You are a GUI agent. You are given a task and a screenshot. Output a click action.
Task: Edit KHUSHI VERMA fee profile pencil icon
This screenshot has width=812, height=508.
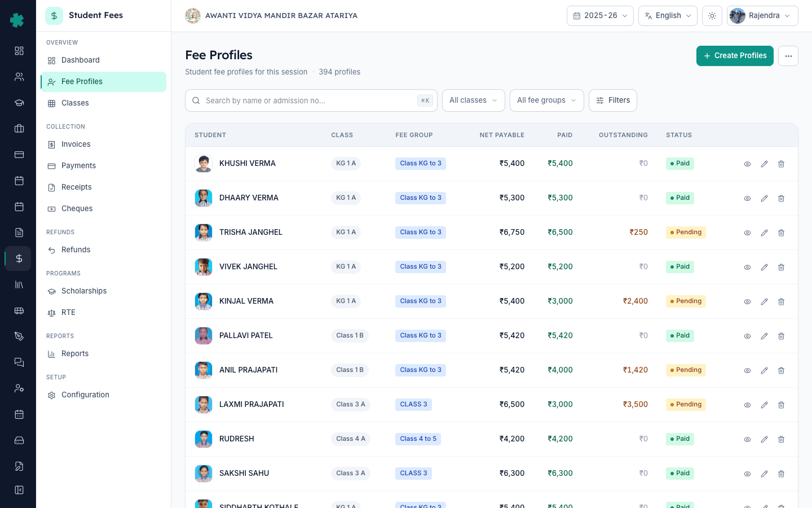coord(764,164)
